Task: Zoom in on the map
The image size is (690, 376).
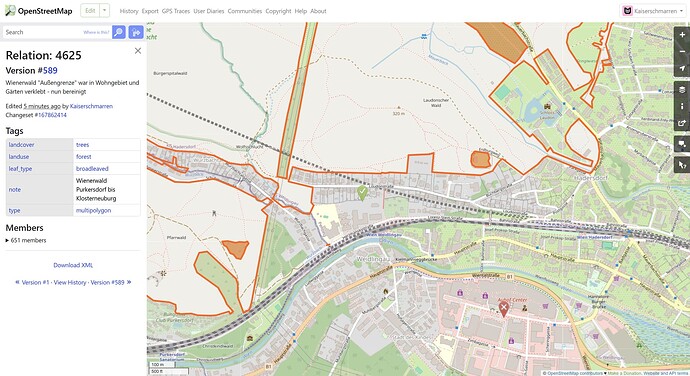Action: (682, 35)
